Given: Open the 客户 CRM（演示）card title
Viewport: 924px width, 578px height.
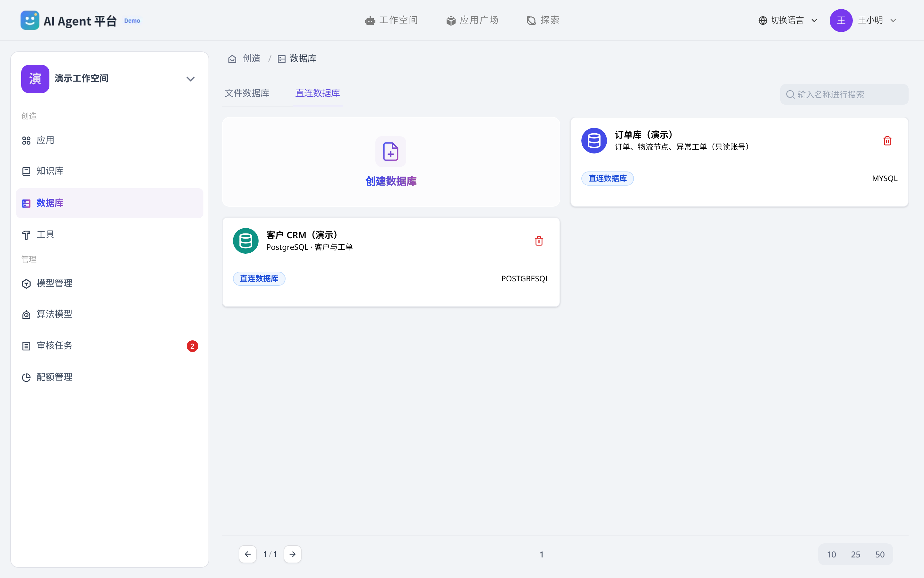Looking at the screenshot, I should coord(302,235).
